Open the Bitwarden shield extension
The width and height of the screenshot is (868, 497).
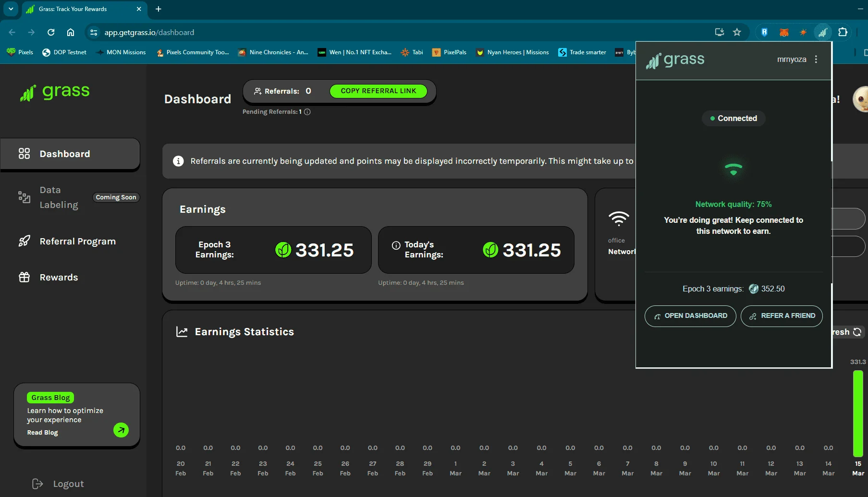click(x=764, y=32)
